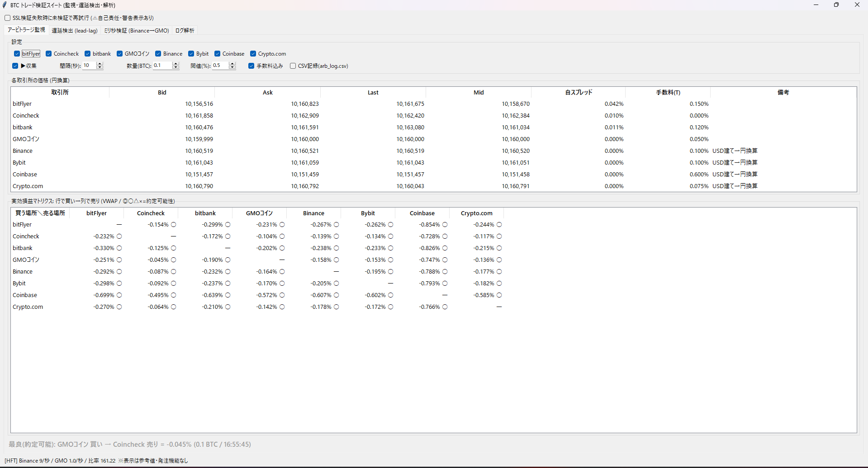Click the 閾値(%) input field
Image resolution: width=868 pixels, height=468 pixels.
[221, 66]
